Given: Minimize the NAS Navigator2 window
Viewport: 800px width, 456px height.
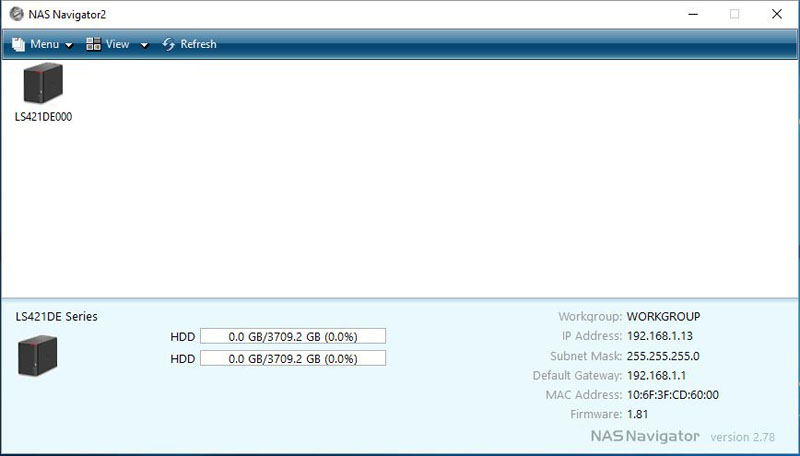Looking at the screenshot, I should [693, 14].
